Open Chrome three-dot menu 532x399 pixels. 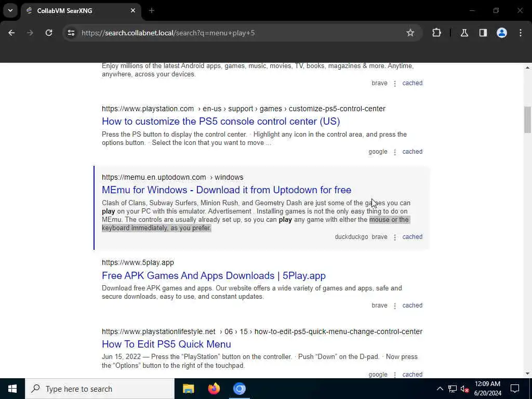[x=521, y=33]
